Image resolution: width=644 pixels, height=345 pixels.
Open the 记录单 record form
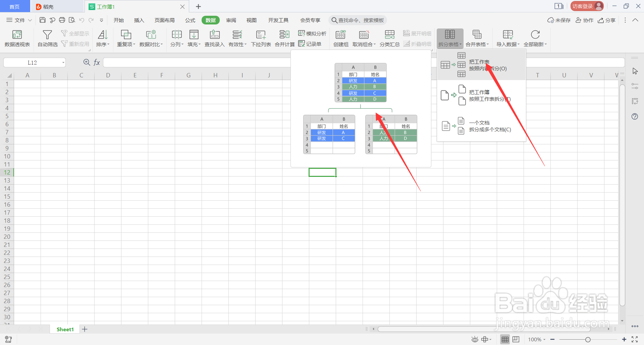pyautogui.click(x=310, y=44)
